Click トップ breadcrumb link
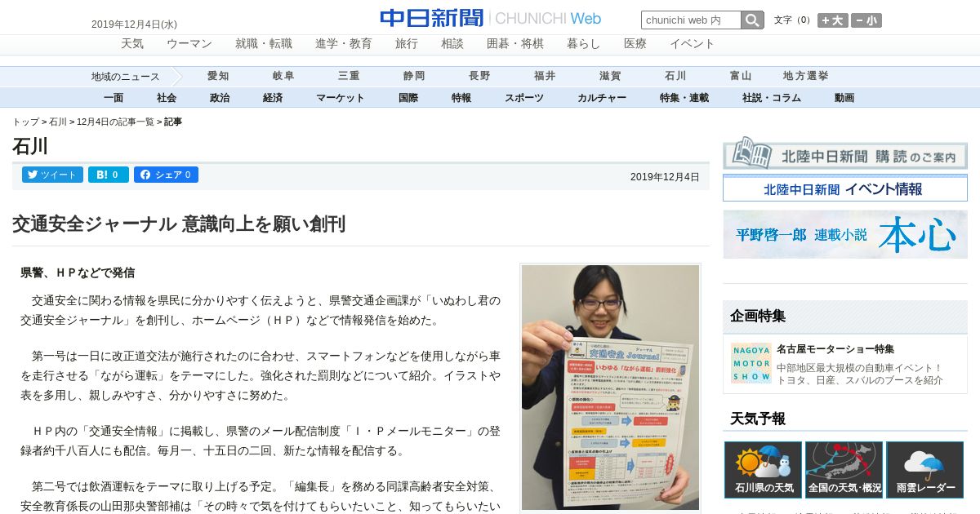The width and height of the screenshot is (980, 514). pyautogui.click(x=25, y=122)
